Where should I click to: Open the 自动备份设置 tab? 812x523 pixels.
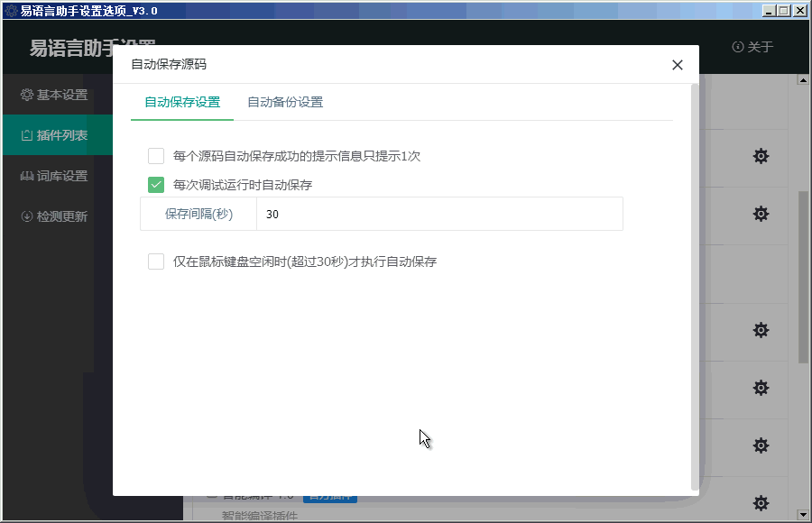pos(285,102)
